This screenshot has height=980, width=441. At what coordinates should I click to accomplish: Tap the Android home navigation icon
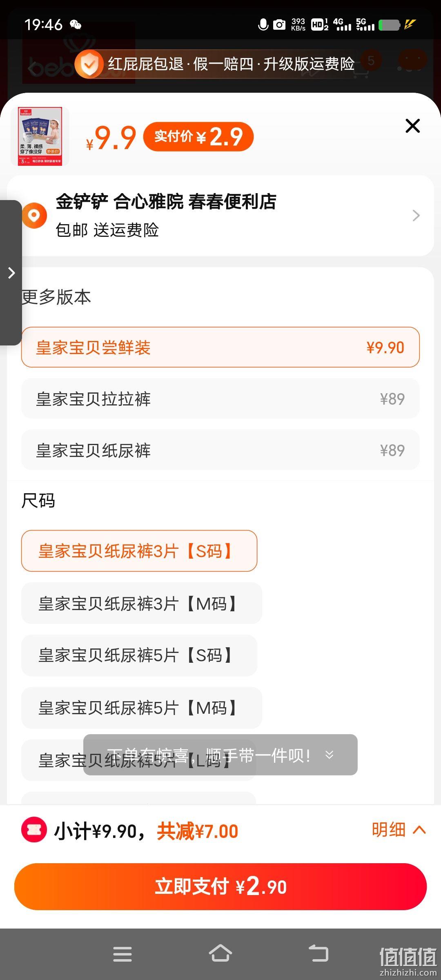coord(220,953)
